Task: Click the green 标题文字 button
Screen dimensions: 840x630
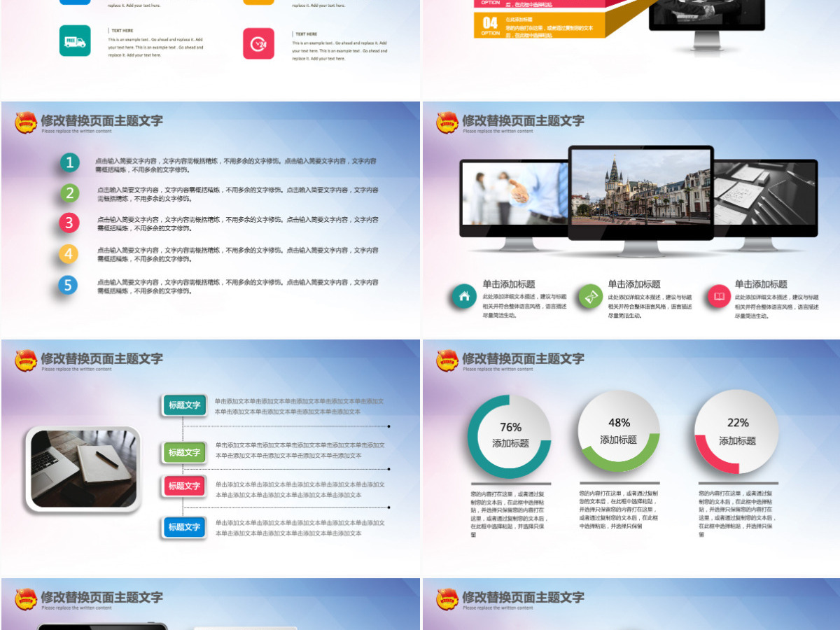Action: click(x=184, y=452)
